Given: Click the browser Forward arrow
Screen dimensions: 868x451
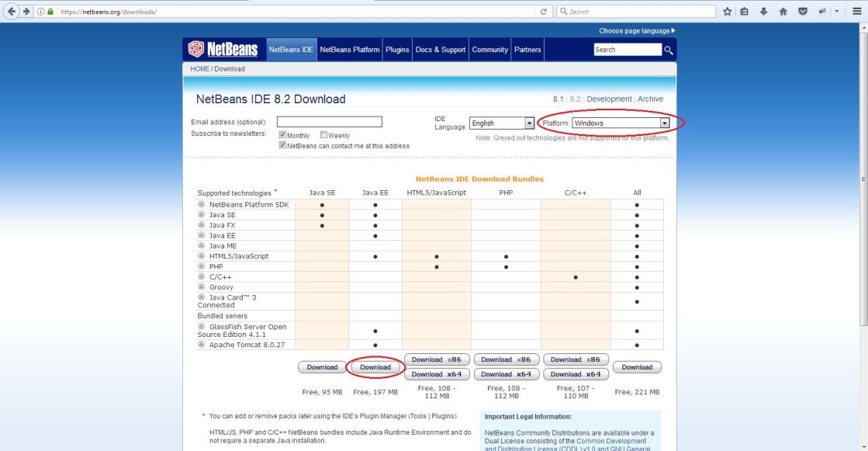Looking at the screenshot, I should 26,11.
